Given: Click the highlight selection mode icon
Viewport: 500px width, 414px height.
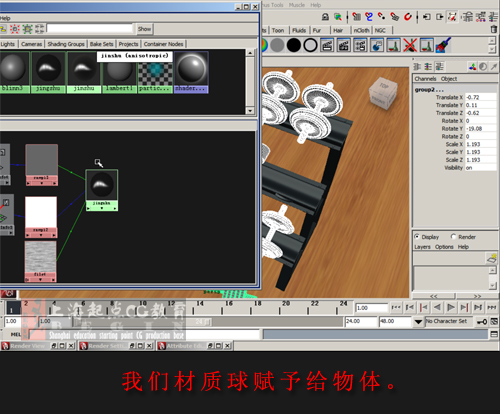Looking at the screenshot, I should pyautogui.click(x=338, y=17).
